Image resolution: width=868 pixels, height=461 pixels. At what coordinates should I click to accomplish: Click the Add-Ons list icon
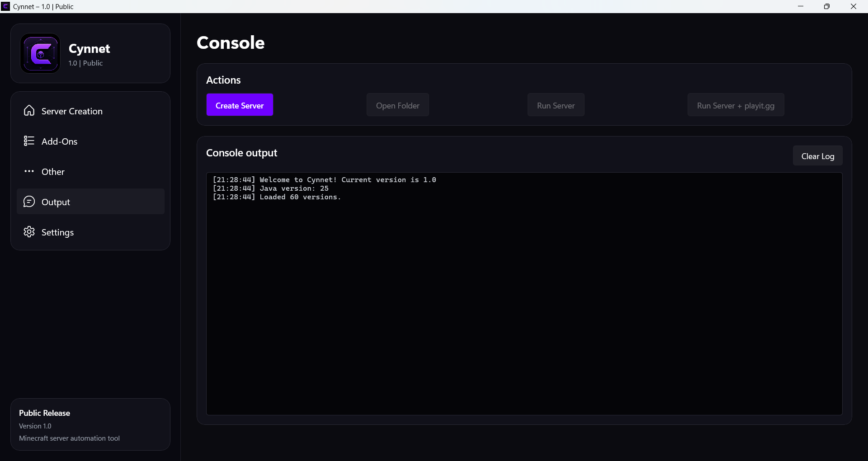[x=29, y=141]
